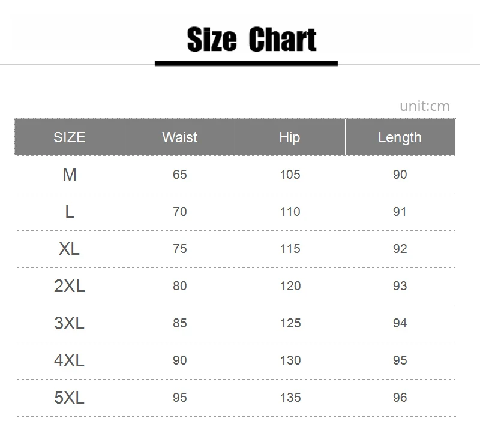Select the L size row label
This screenshot has width=480, height=448.
tap(70, 212)
